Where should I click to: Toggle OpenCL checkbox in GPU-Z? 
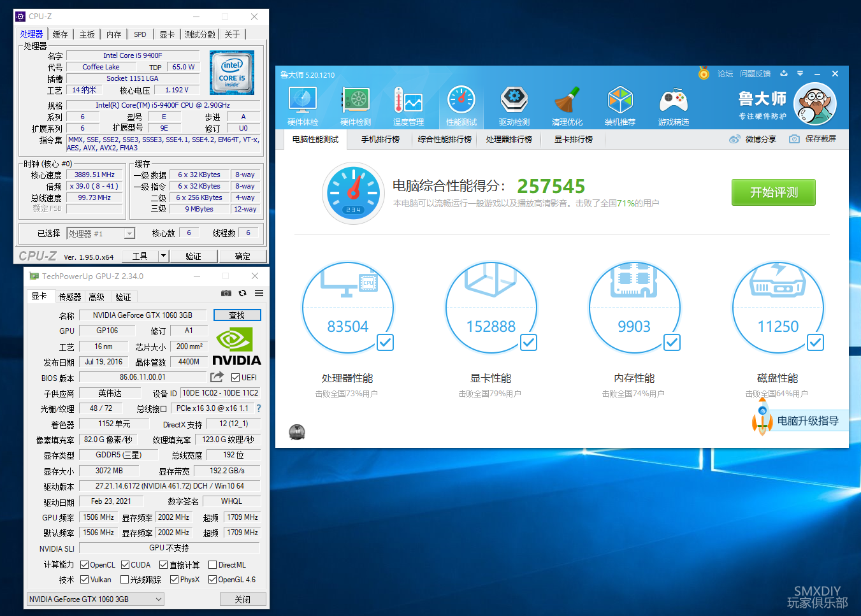(x=84, y=565)
